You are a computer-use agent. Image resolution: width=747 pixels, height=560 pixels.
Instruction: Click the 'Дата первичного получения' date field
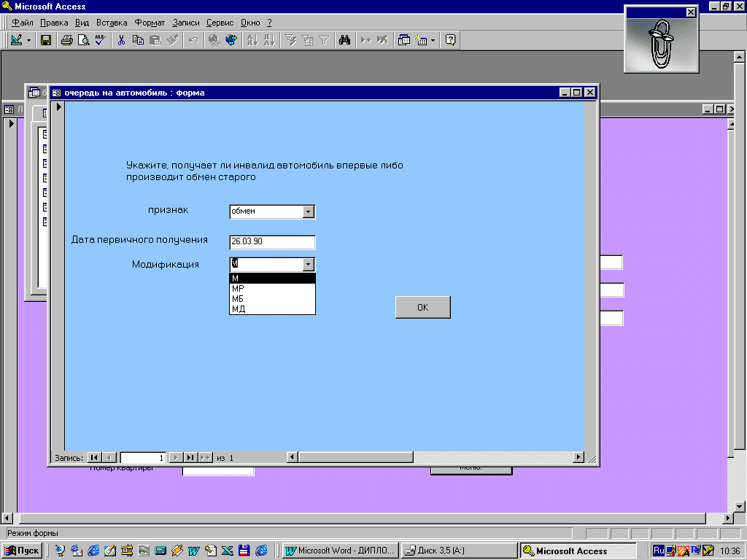[x=271, y=241]
